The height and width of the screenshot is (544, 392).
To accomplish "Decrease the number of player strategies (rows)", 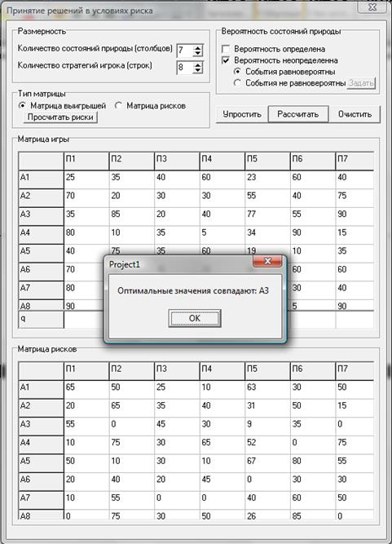I will [x=197, y=70].
